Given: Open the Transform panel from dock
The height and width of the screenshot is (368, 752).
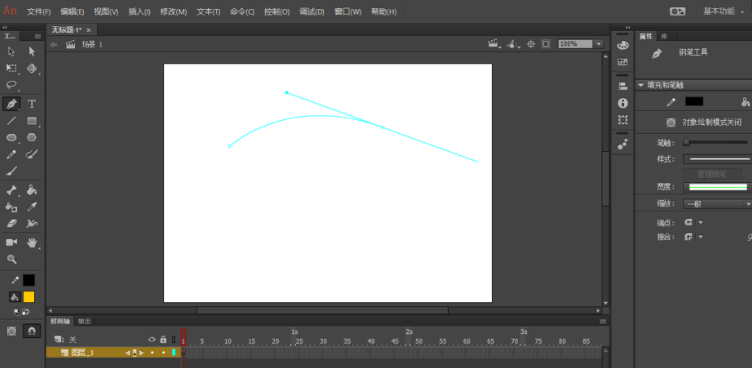Looking at the screenshot, I should [623, 119].
